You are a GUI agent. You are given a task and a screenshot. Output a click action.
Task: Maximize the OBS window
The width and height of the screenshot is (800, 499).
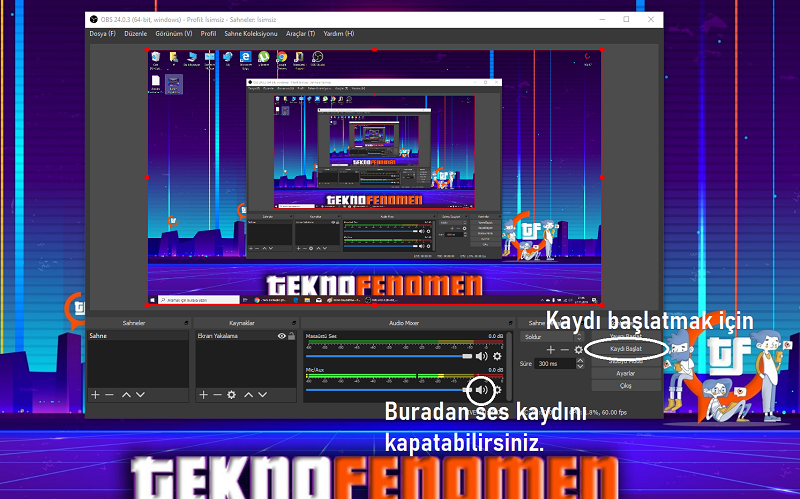coord(626,19)
